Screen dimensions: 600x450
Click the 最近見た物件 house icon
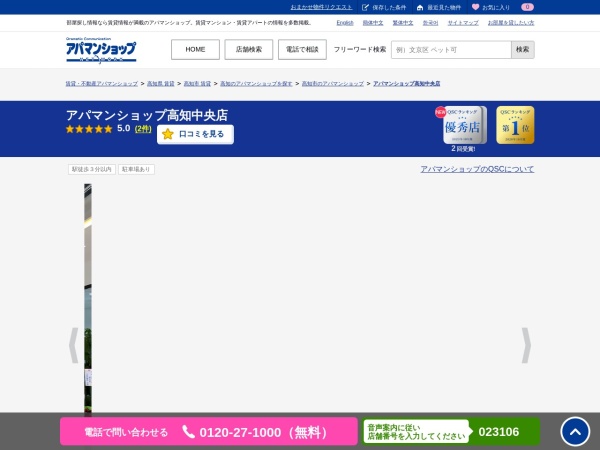[420, 7]
